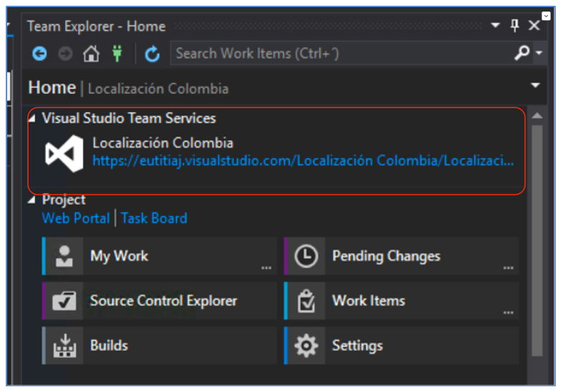Open the Settings tile
Screen dimensions: 561x392
401,345
